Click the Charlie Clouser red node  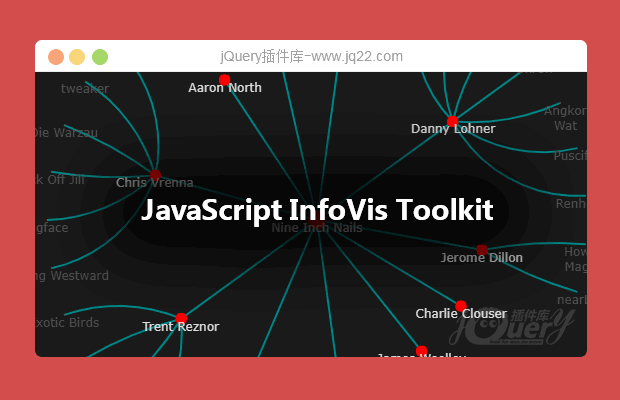461,306
